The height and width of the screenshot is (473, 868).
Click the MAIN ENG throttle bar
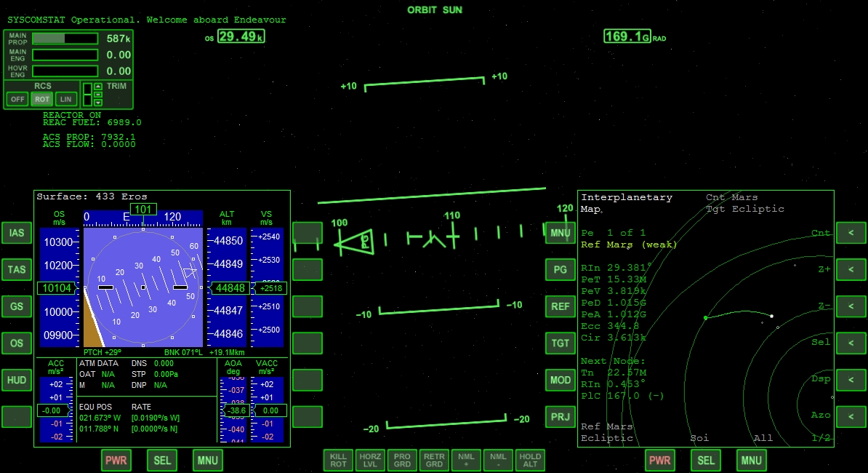coord(65,55)
